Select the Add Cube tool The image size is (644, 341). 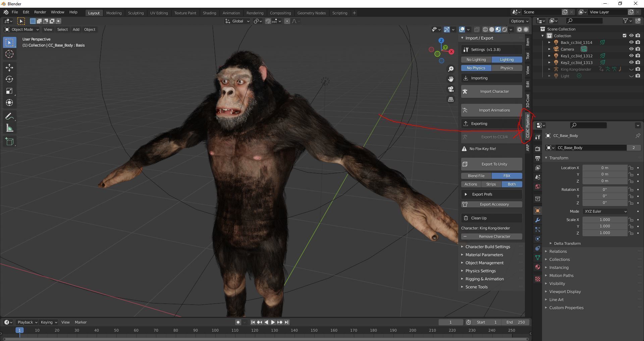[9, 142]
